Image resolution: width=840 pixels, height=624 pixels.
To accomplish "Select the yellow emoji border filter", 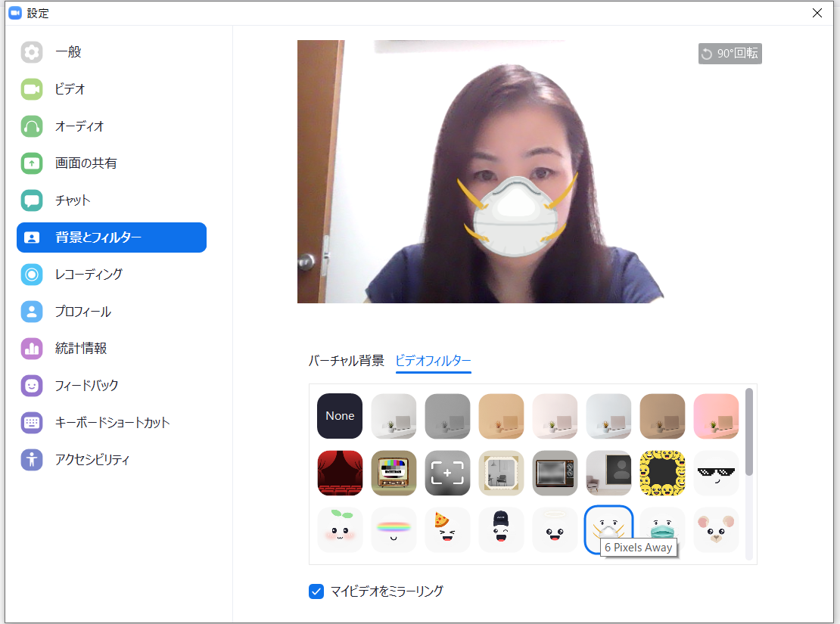I will tap(662, 473).
